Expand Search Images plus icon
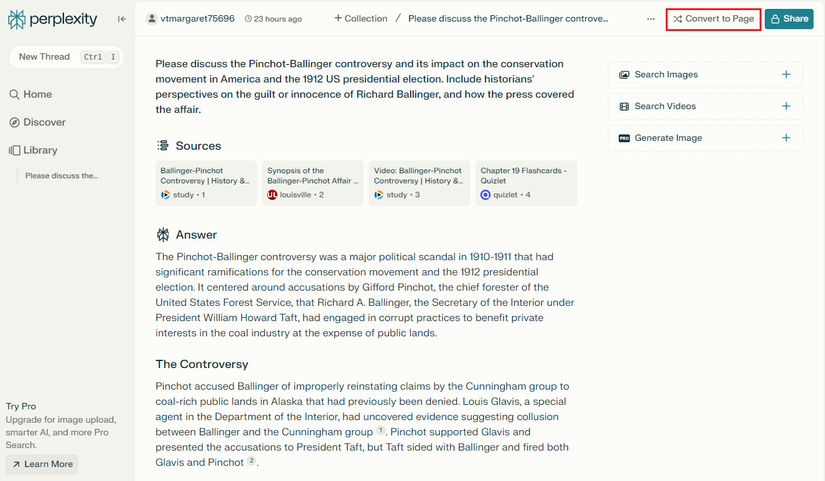825x481 pixels. pyautogui.click(x=786, y=75)
